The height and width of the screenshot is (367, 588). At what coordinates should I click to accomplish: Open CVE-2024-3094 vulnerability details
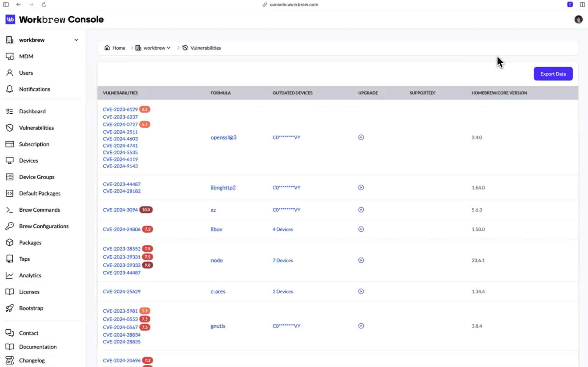point(120,210)
